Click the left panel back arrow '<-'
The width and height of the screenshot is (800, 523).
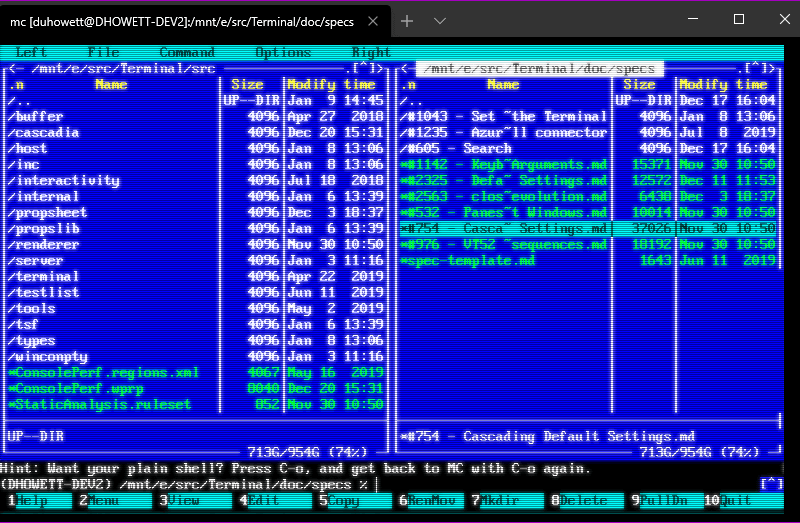[x=16, y=68]
